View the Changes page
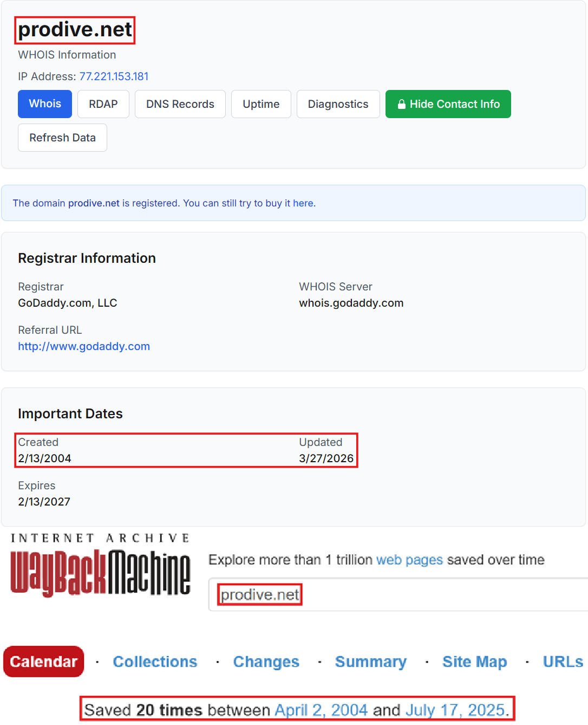The height and width of the screenshot is (725, 588). point(266,662)
